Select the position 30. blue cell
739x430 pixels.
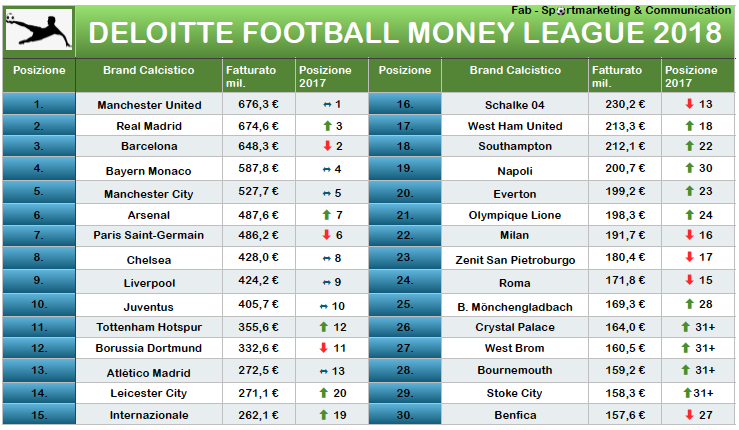coord(405,414)
